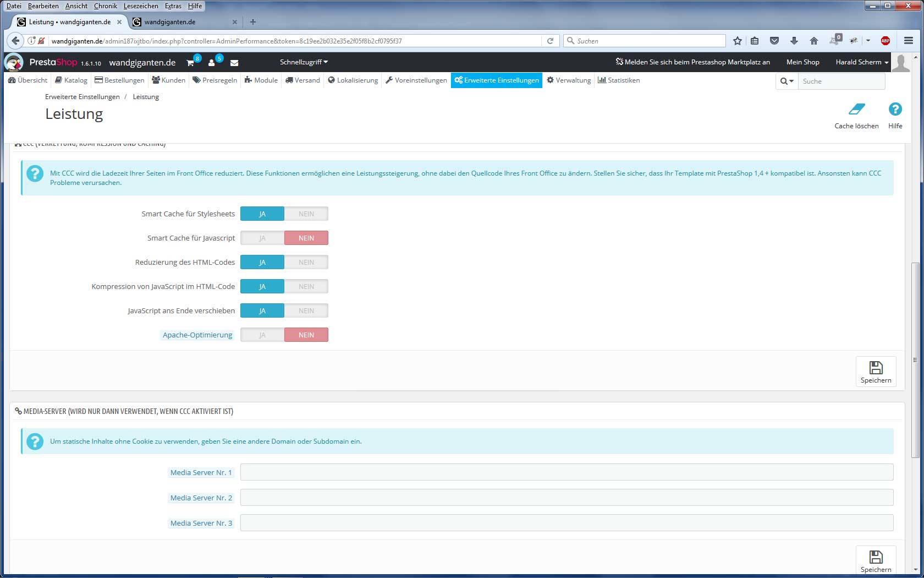Click the Pocket save icon
The width and height of the screenshot is (924, 578).
[x=774, y=41]
